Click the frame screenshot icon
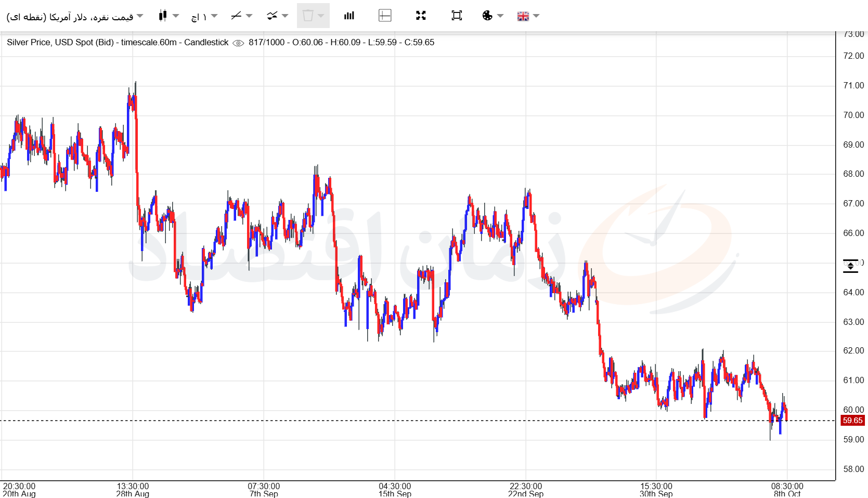The height and width of the screenshot is (498, 868). 457,16
